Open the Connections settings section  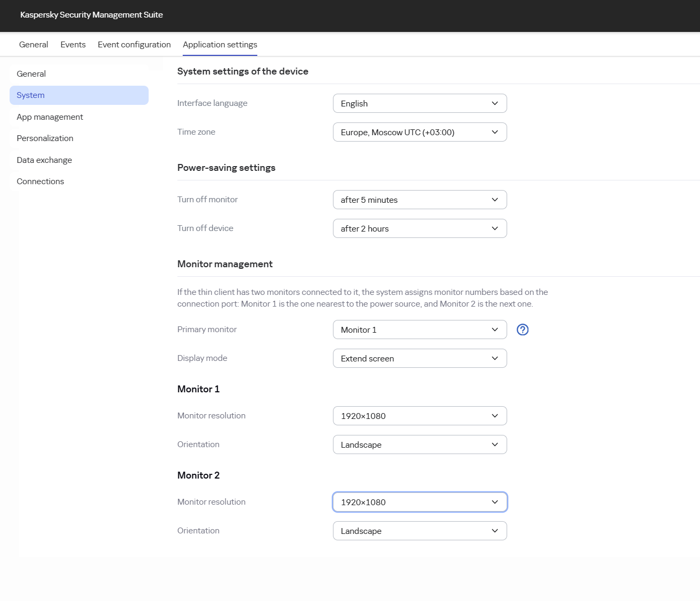[40, 181]
